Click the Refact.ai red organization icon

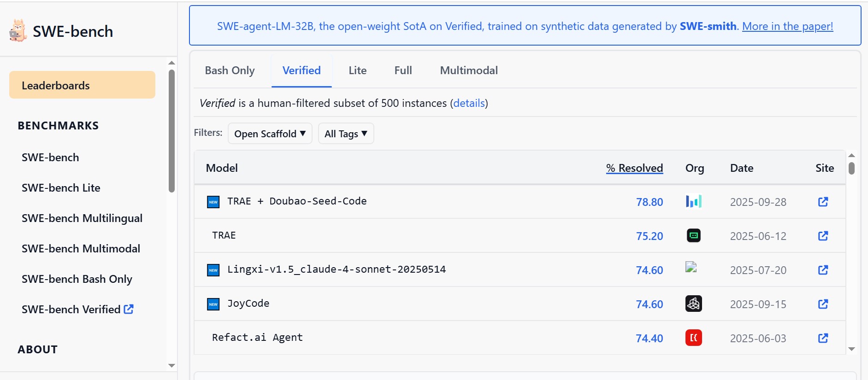pyautogui.click(x=693, y=338)
